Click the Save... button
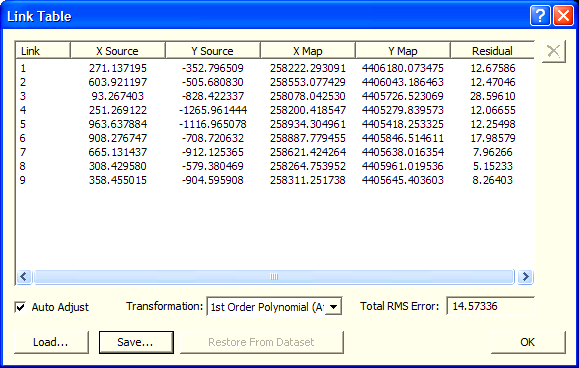 pyautogui.click(x=136, y=342)
